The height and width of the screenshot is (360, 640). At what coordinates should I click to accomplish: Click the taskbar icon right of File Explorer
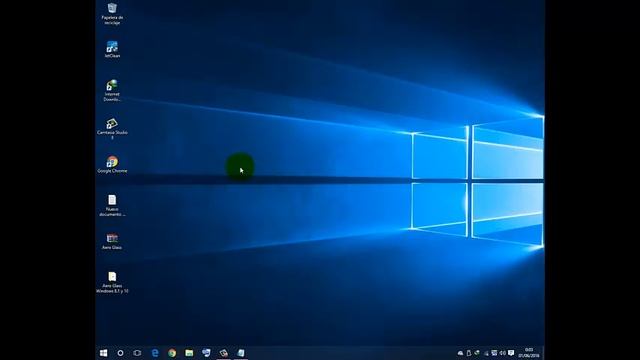[206, 353]
